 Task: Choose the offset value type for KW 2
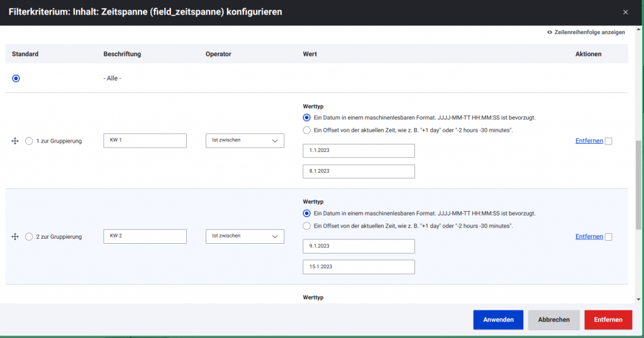click(x=307, y=226)
